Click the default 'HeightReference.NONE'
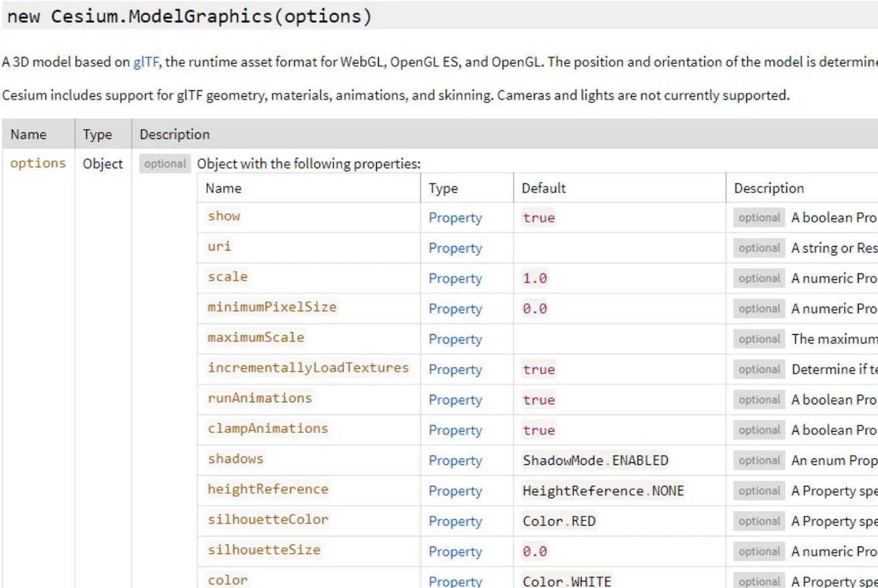This screenshot has height=588, width=878. coord(603,491)
